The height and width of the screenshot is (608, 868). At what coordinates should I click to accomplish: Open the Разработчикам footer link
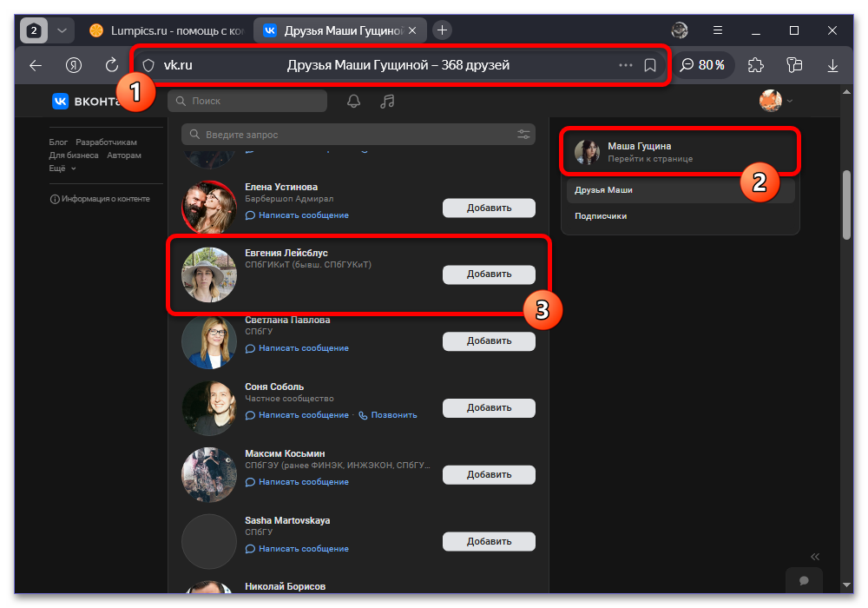[106, 142]
